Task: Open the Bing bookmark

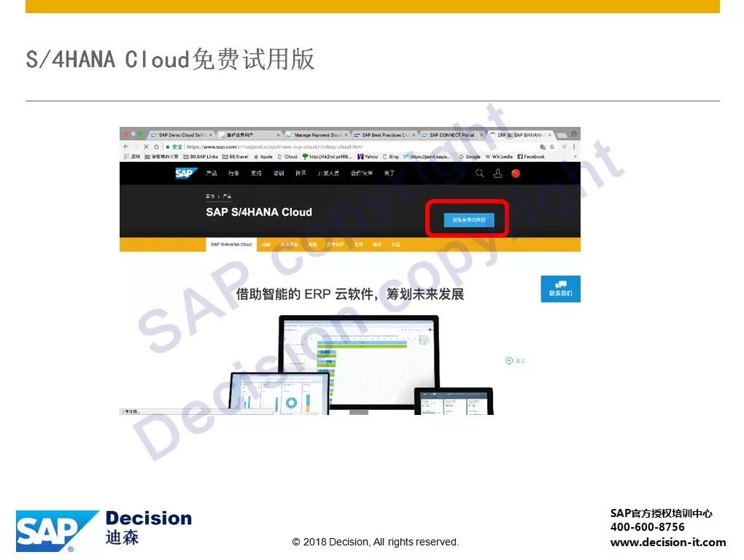Action: (391, 157)
